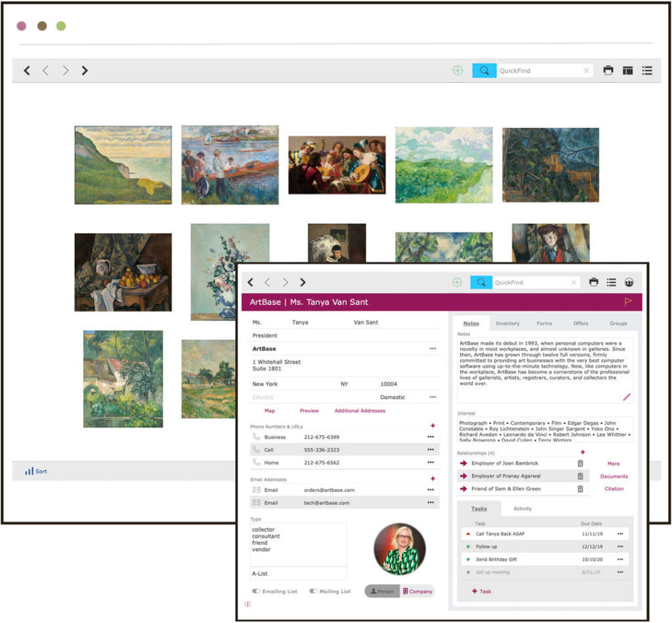Open the Documents link

(614, 477)
